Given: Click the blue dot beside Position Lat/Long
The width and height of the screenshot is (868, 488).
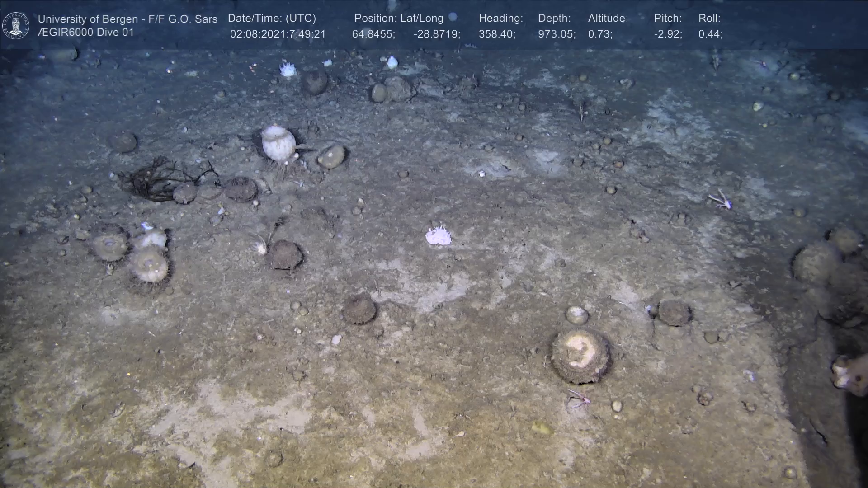Looking at the screenshot, I should click(453, 17).
